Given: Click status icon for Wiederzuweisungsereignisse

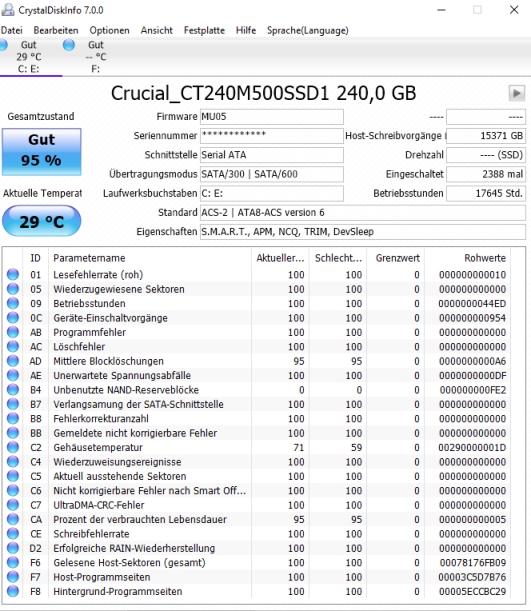Looking at the screenshot, I should [13, 462].
